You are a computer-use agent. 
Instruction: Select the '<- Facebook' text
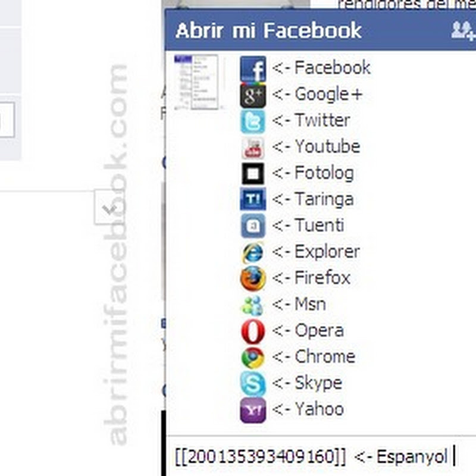click(x=321, y=67)
